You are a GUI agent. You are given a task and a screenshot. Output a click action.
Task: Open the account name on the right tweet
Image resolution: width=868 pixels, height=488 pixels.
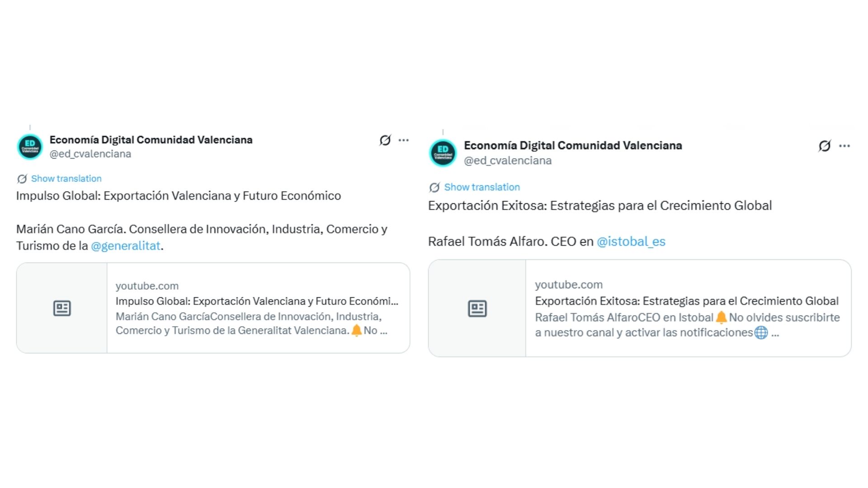click(572, 145)
